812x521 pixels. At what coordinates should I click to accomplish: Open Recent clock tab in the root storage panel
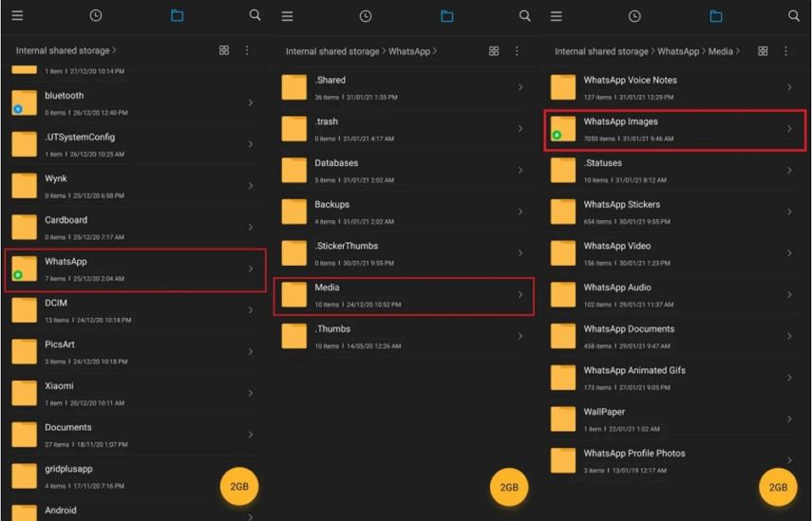[95, 15]
